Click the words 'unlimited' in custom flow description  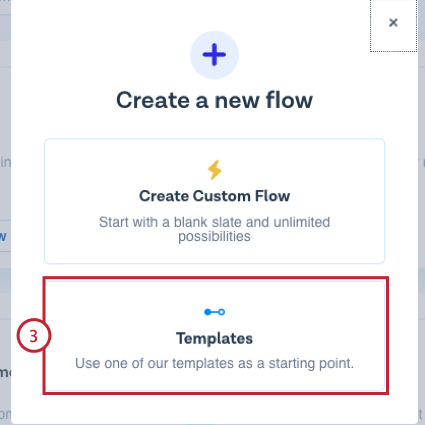[x=302, y=222]
